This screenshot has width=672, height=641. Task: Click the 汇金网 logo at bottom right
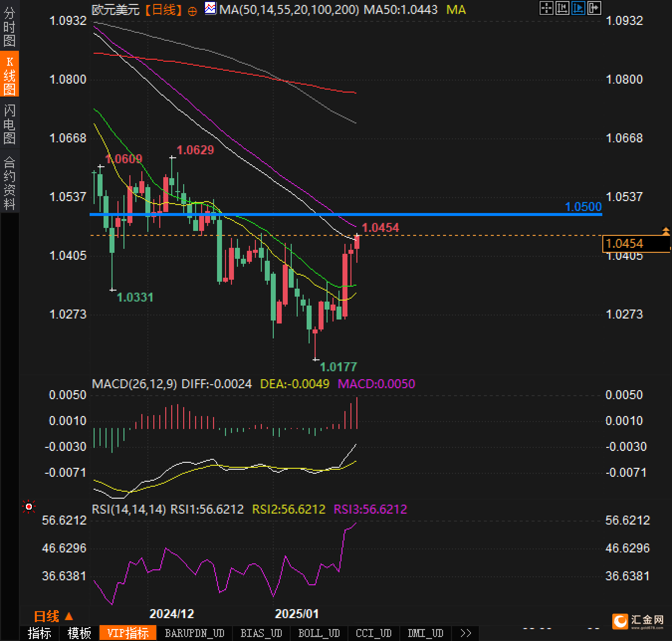tap(639, 621)
